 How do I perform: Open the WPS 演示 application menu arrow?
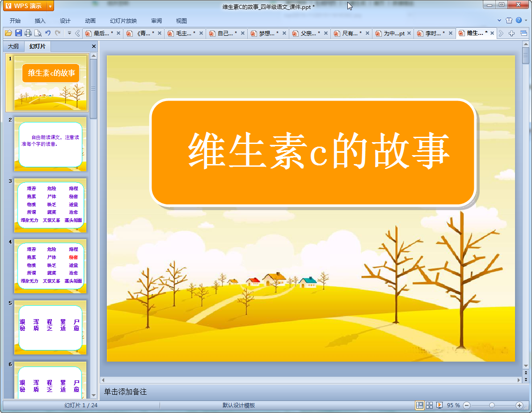tap(50, 6)
